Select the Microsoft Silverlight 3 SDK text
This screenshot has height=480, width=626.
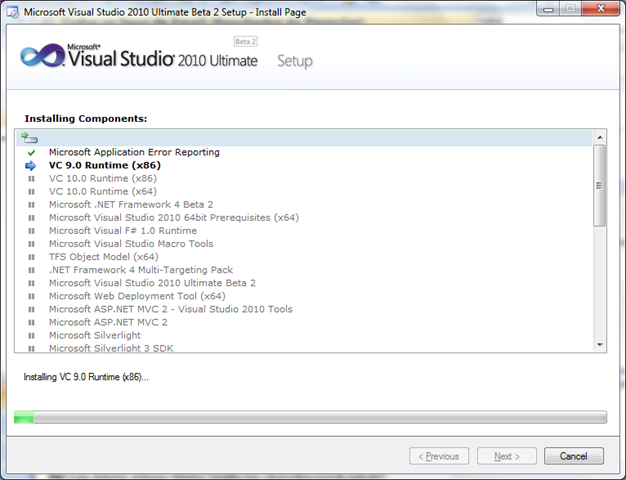111,348
